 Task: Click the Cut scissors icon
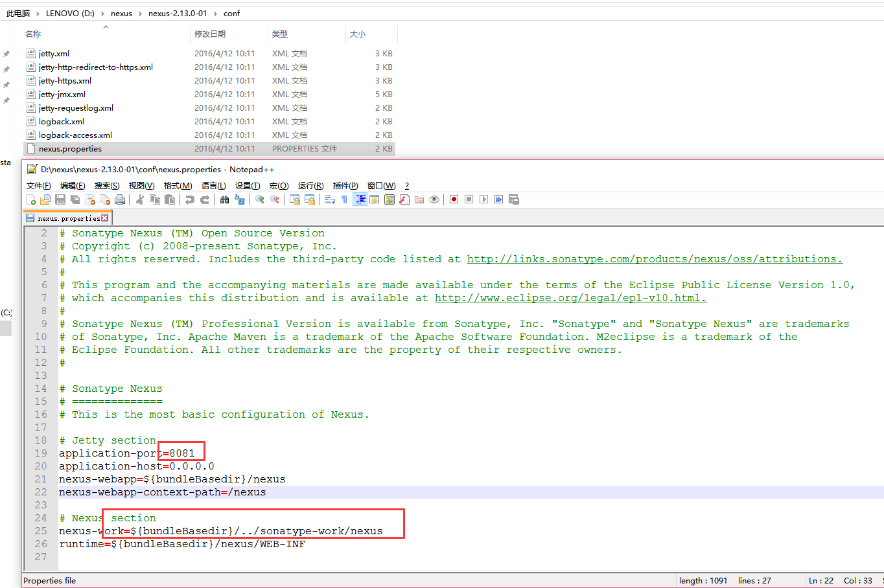140,199
